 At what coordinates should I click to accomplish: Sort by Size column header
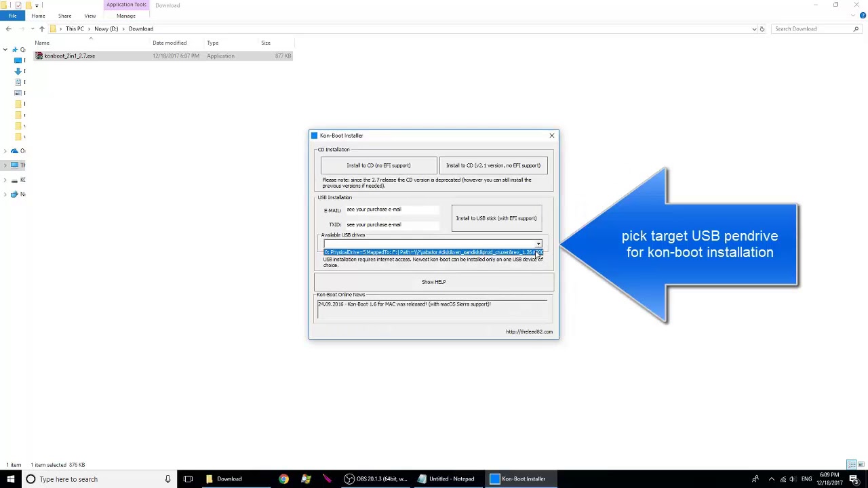pyautogui.click(x=266, y=43)
